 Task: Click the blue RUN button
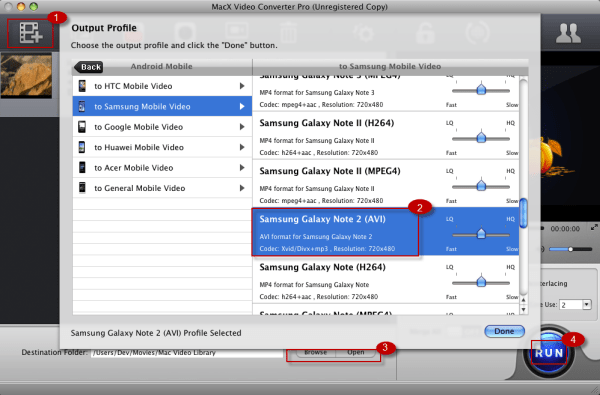tap(549, 353)
